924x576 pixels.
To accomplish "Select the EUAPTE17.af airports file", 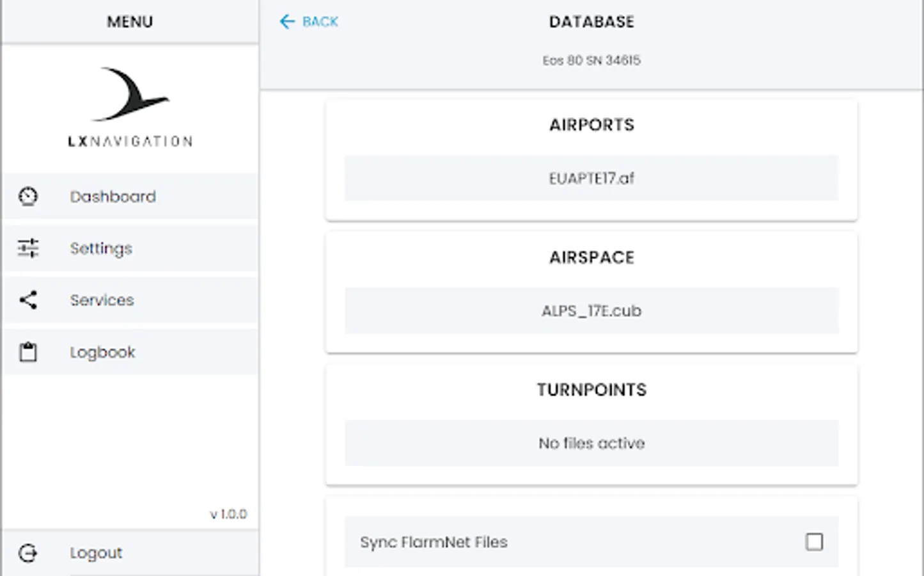I will pos(591,179).
